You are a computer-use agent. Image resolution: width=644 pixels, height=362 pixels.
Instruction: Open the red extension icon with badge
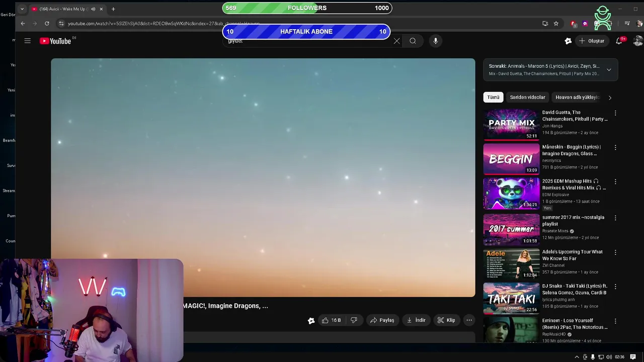[x=574, y=24]
